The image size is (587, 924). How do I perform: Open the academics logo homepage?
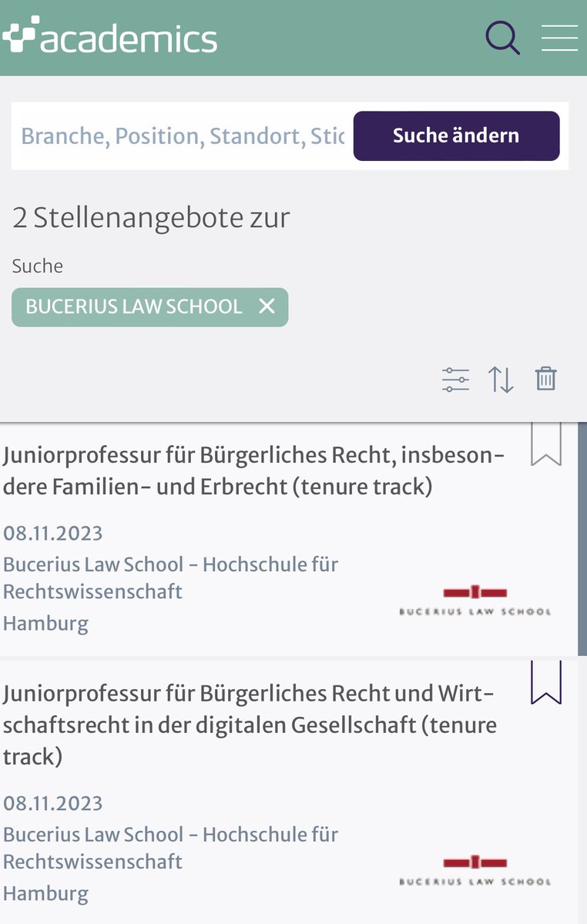[x=109, y=36]
